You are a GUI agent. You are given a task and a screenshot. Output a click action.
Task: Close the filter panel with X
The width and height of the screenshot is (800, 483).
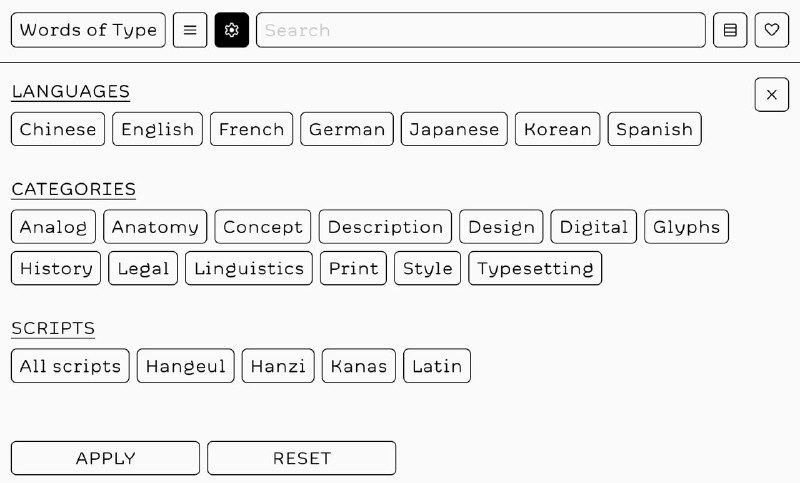771,94
